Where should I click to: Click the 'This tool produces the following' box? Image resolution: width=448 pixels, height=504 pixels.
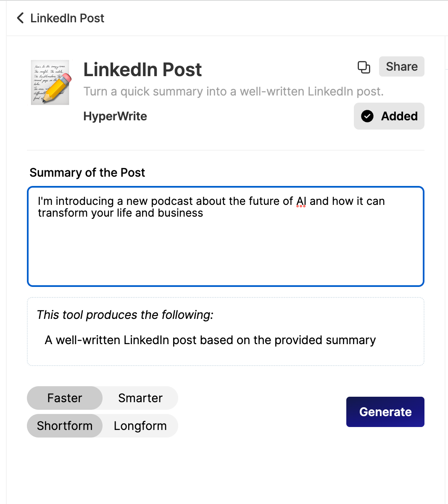coord(225,332)
